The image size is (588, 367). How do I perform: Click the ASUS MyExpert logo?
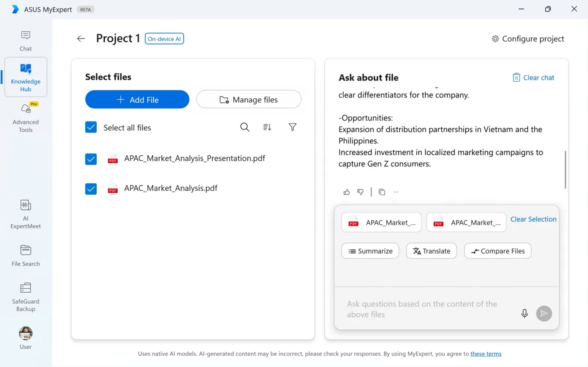click(x=15, y=9)
